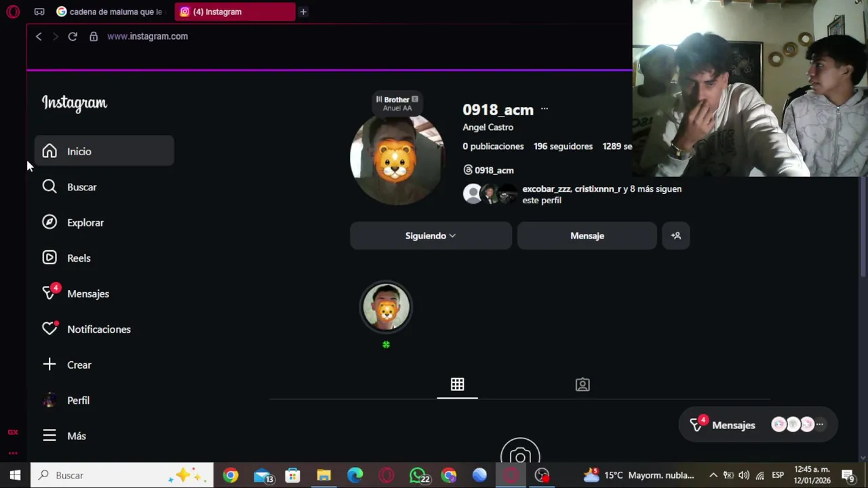Click the Mensaje button
Viewport: 868px width, 488px height.
point(587,236)
